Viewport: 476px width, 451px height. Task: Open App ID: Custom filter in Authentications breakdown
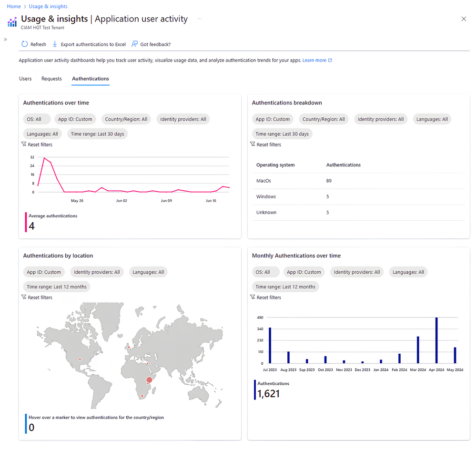point(273,119)
